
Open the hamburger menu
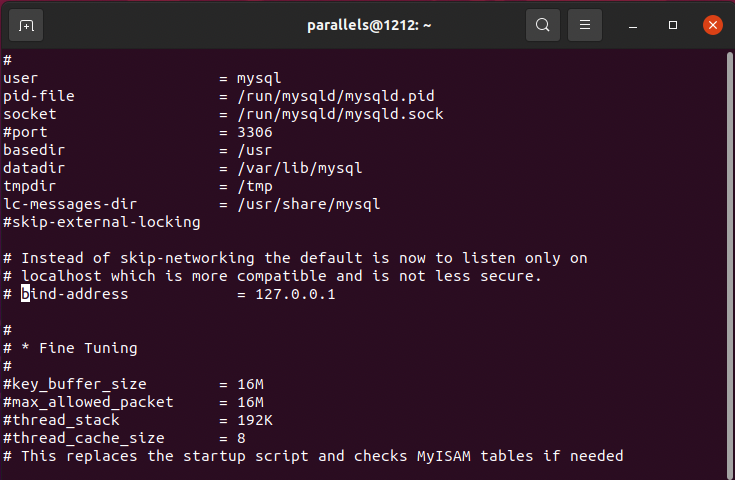[x=585, y=25]
